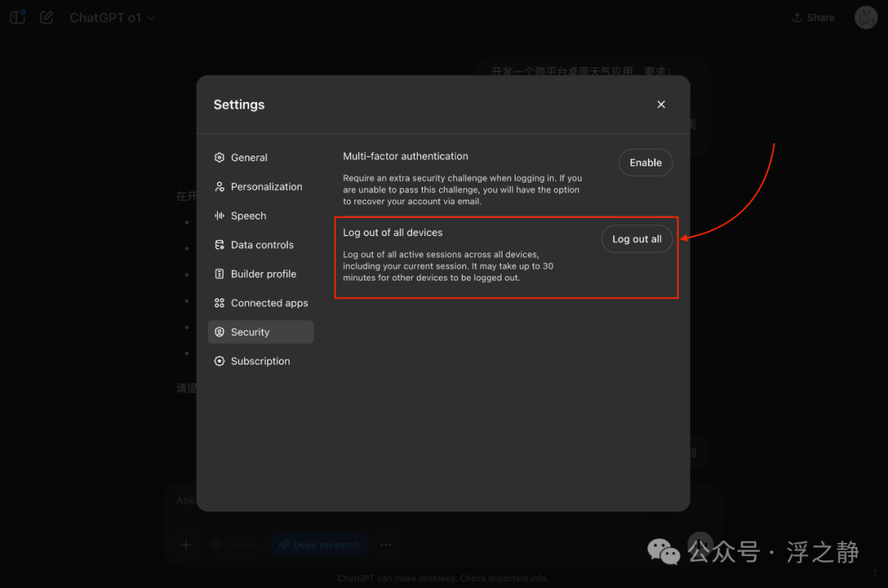Click the Settings dialog title
The width and height of the screenshot is (888, 588).
coord(239,104)
